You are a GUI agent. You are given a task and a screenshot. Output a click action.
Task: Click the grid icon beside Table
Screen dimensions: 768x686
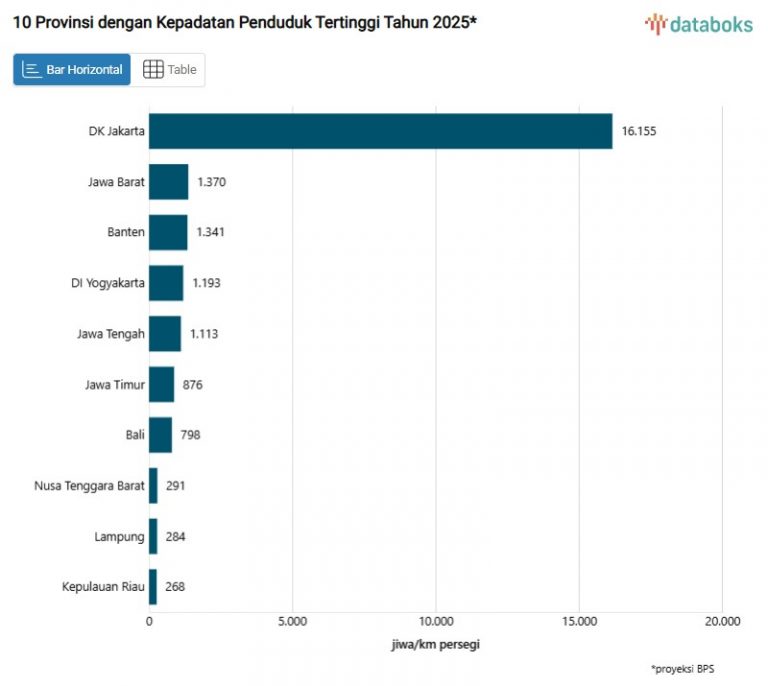click(x=153, y=70)
